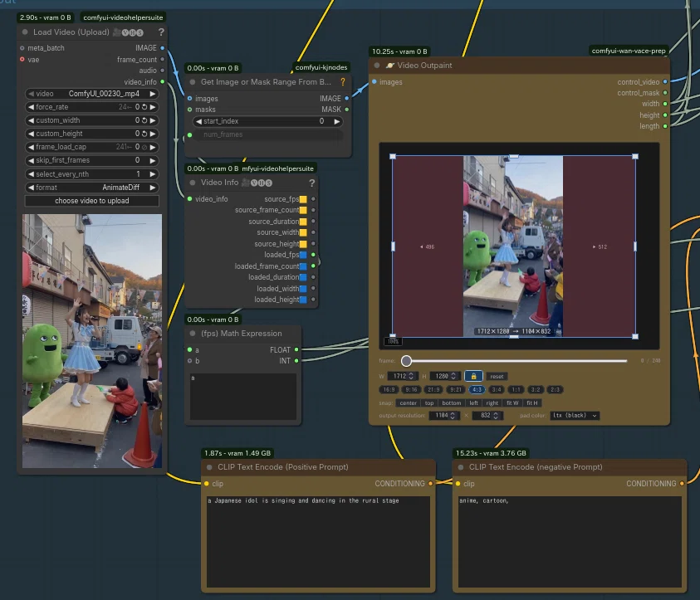Reset custom_width value icon
The height and width of the screenshot is (600, 700).
coord(144,120)
